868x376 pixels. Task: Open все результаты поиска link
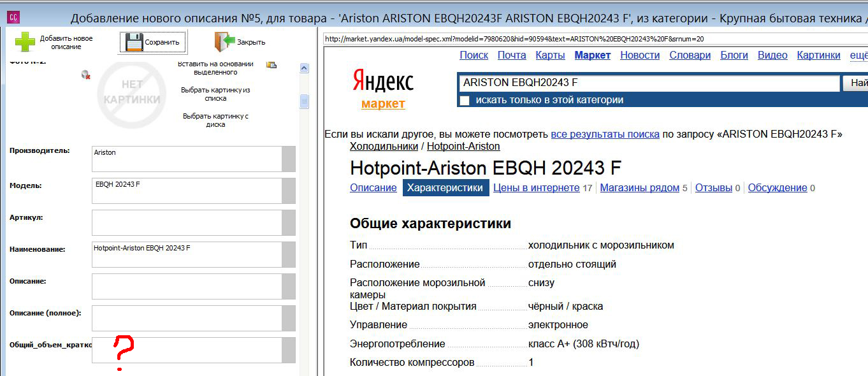tap(605, 134)
